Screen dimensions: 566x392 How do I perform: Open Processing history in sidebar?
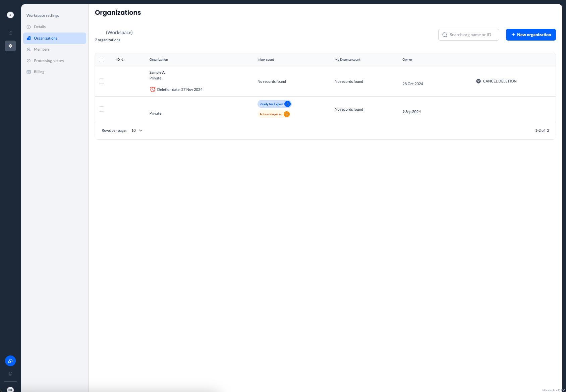pos(49,61)
